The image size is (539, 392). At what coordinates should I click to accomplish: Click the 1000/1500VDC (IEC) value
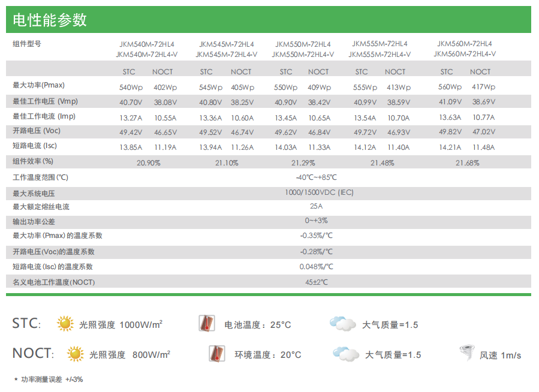[x=320, y=192]
